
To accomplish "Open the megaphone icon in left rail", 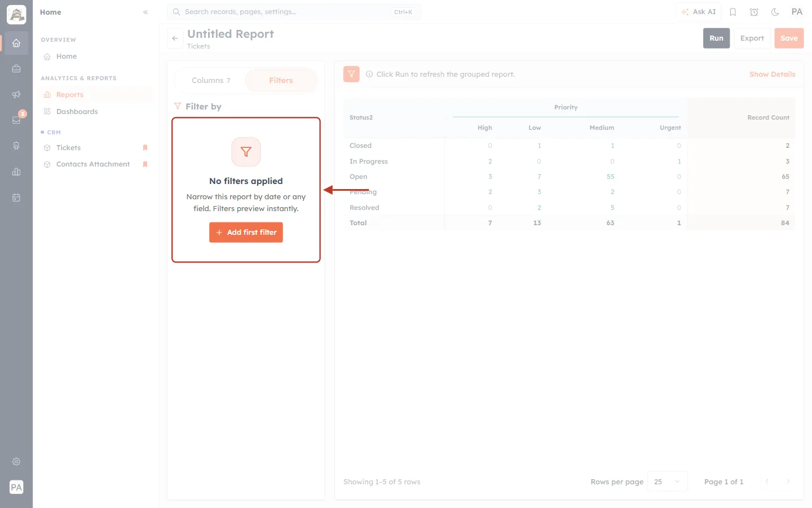I will click(x=16, y=94).
